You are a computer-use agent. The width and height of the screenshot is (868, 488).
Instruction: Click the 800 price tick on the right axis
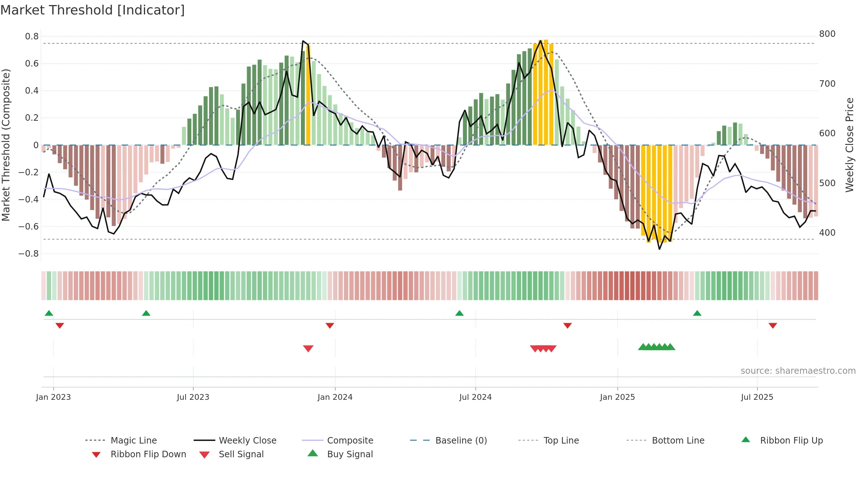pyautogui.click(x=827, y=34)
